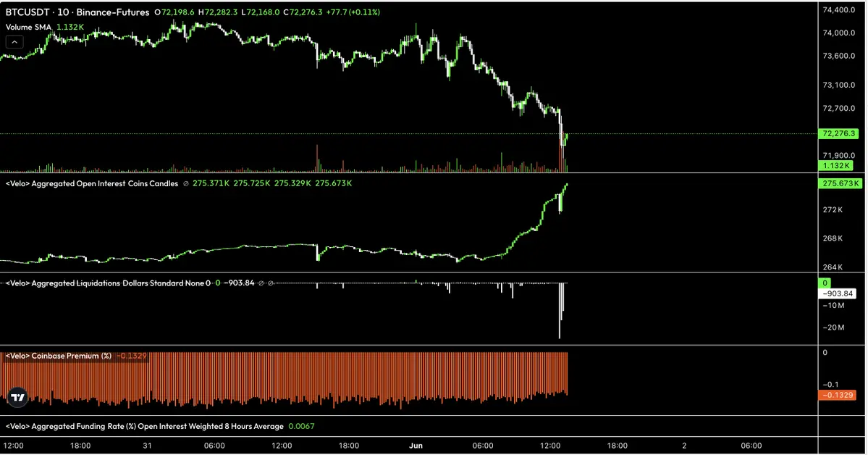
Task: Click the change value +77.7 (0.11%)
Action: click(x=353, y=12)
